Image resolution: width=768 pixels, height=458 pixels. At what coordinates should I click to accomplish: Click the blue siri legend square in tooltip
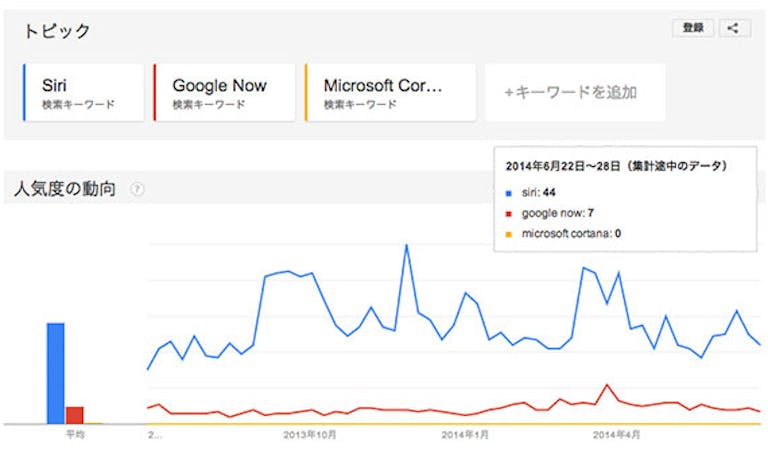pyautogui.click(x=509, y=191)
